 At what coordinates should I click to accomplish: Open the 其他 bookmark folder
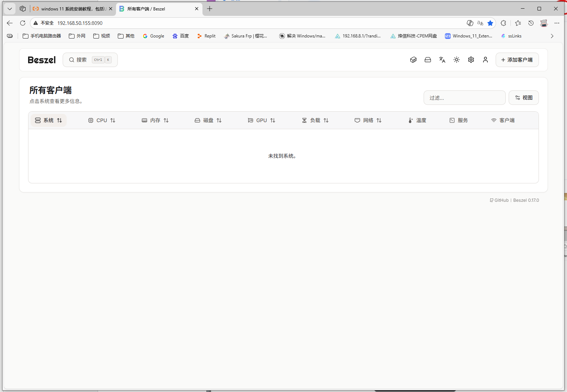click(x=126, y=36)
